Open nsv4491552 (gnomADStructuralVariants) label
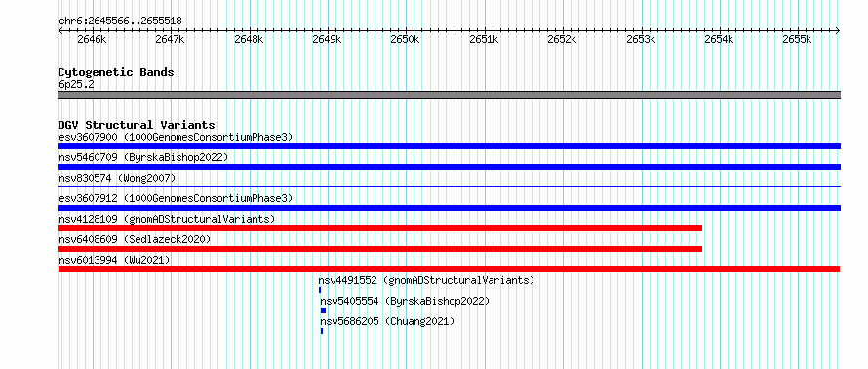The width and height of the screenshot is (868, 369). pos(426,280)
